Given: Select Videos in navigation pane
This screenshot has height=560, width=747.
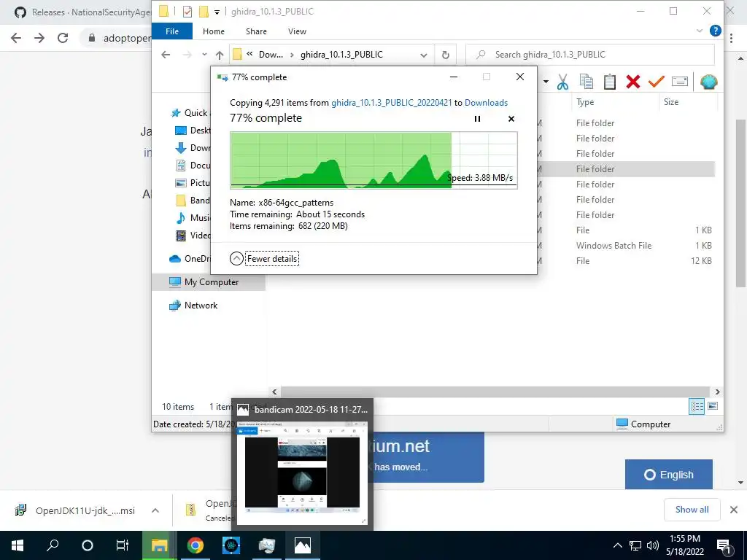Looking at the screenshot, I should [193, 236].
